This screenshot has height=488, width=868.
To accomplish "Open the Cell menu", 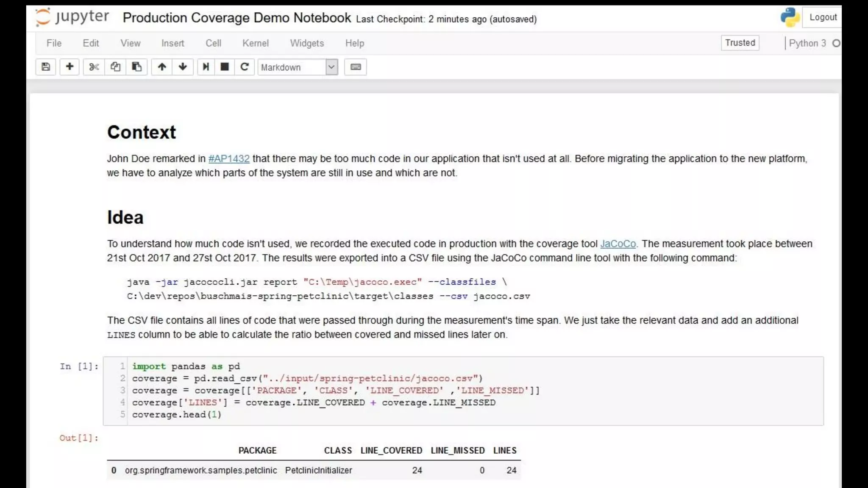I will click(213, 43).
